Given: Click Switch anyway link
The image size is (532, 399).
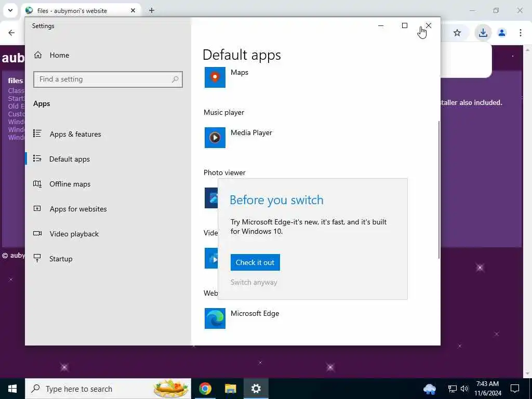Looking at the screenshot, I should (254, 282).
